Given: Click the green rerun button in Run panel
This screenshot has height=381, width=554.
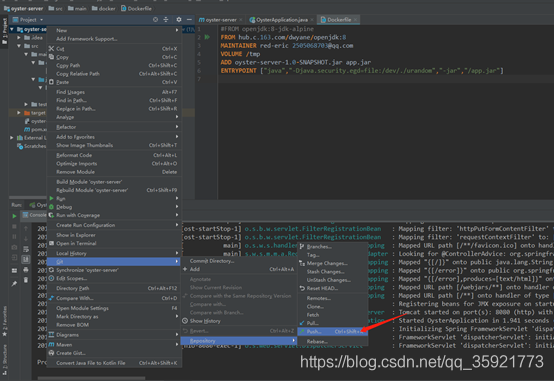Looking at the screenshot, I should coord(14,216).
